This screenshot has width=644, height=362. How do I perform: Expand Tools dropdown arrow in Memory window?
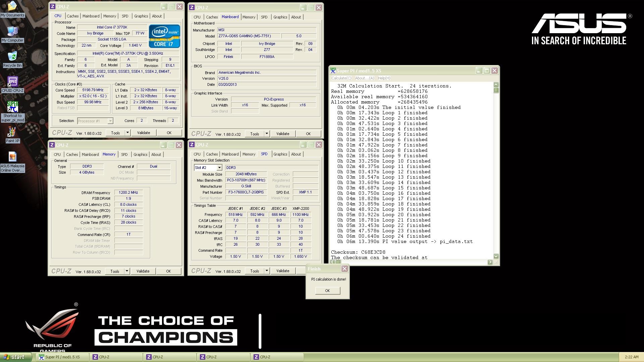pos(127,271)
